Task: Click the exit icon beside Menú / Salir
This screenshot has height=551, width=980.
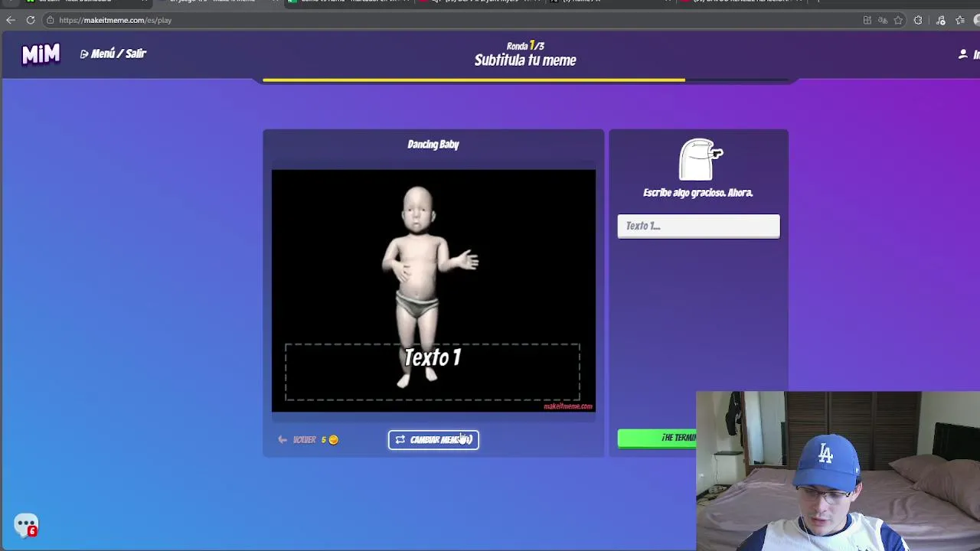Action: pos(84,54)
